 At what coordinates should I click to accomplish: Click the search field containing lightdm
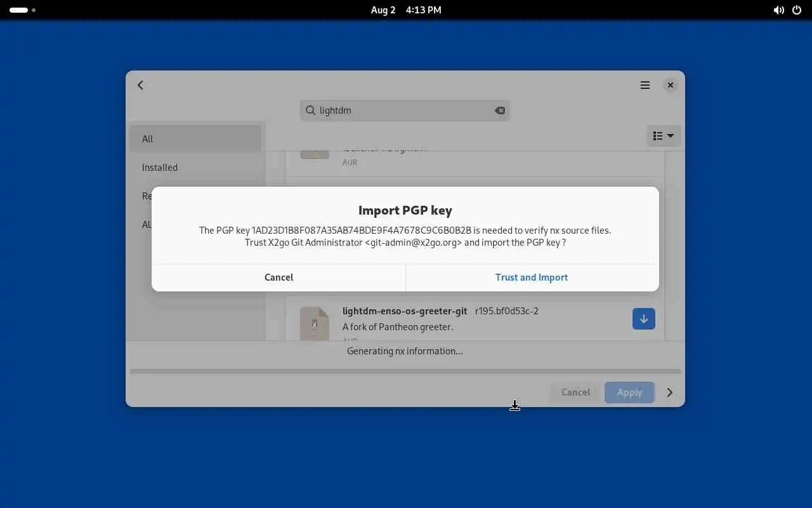(405, 110)
